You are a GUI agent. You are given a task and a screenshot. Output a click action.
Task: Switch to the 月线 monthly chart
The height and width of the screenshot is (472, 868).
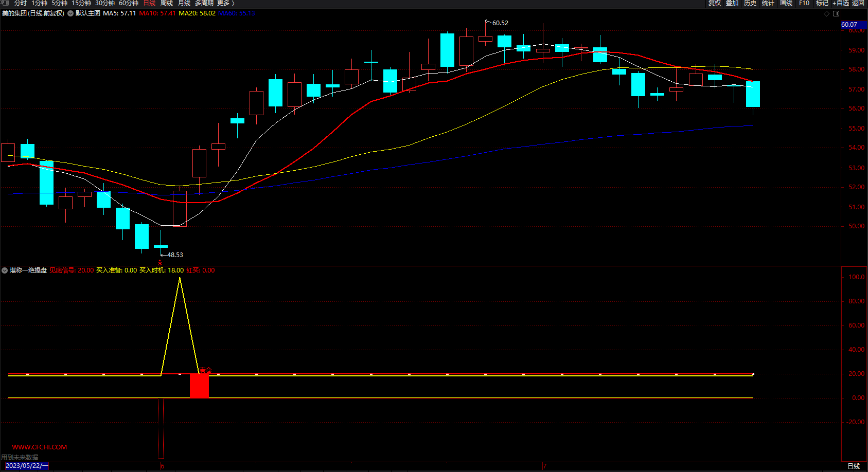184,3
